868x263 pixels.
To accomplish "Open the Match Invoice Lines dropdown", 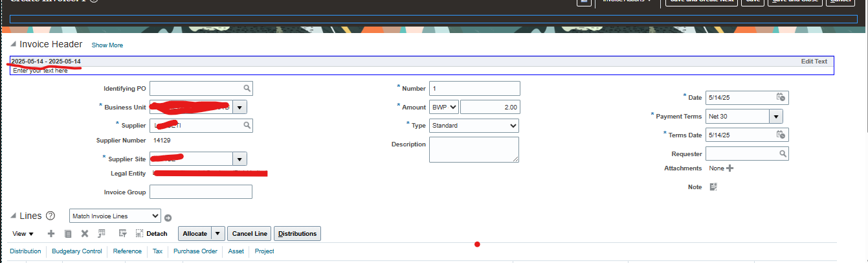I will (115, 216).
